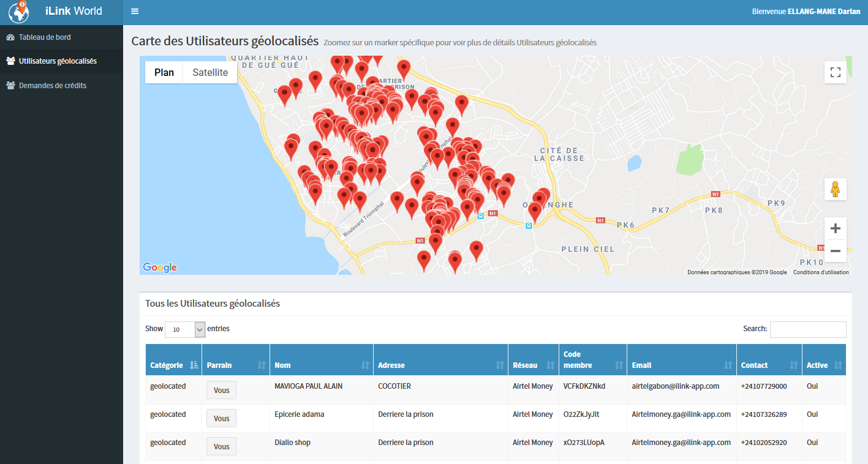Screen dimensions: 868x464
Task: Open Tableau de bord in sidebar
Action: click(45, 37)
